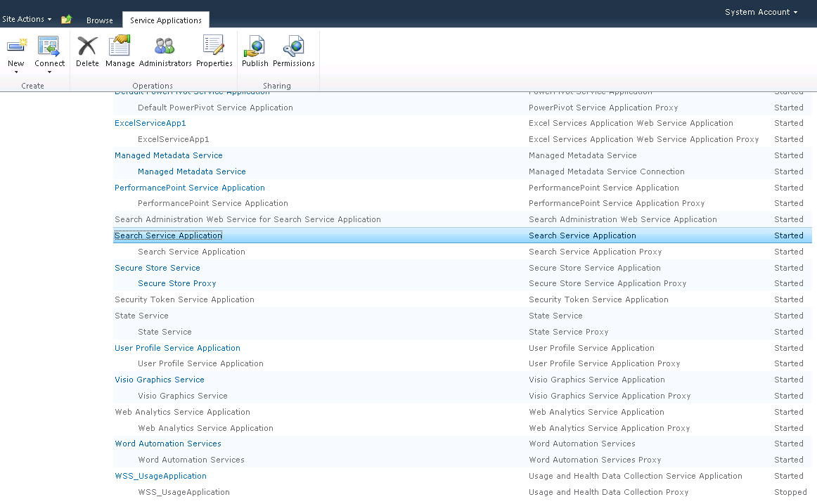The height and width of the screenshot is (504, 817).
Task: Click the Secure Store Service Application Proxy type
Action: (607, 284)
